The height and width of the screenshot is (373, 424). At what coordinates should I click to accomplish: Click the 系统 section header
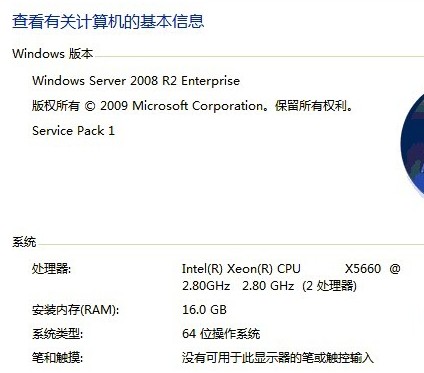(24, 242)
